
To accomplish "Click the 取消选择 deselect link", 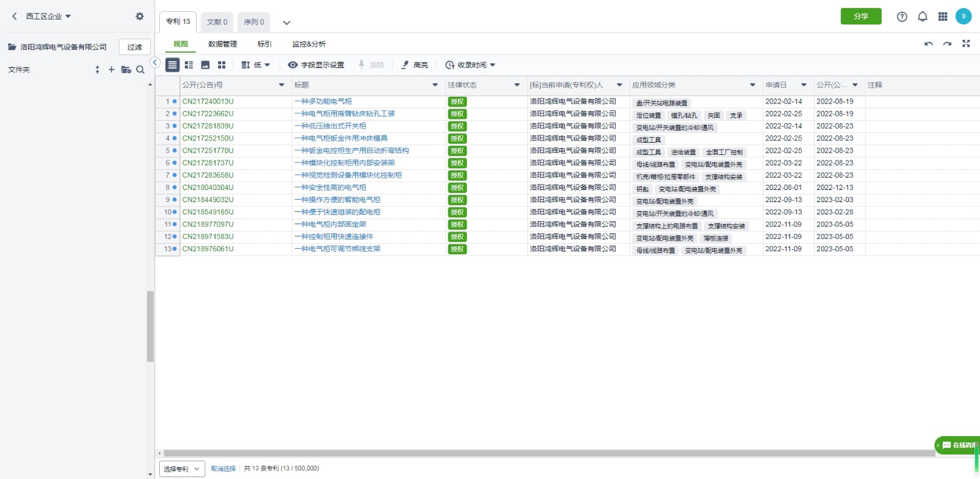I will tap(223, 469).
